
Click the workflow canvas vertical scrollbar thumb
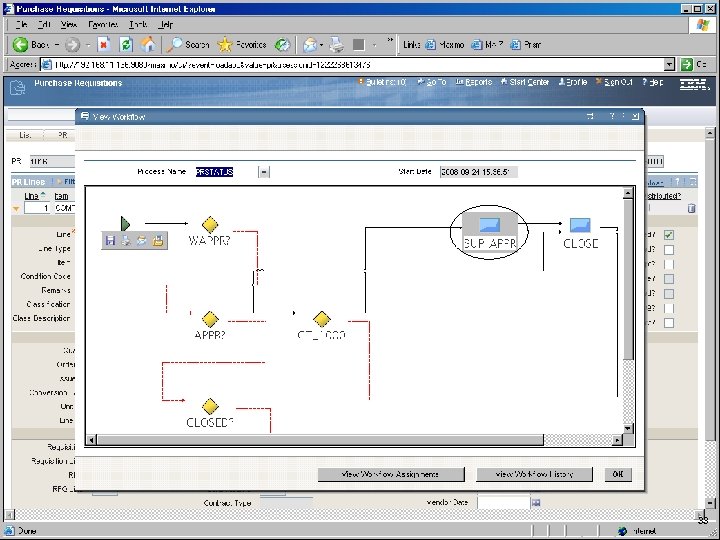tap(628, 280)
